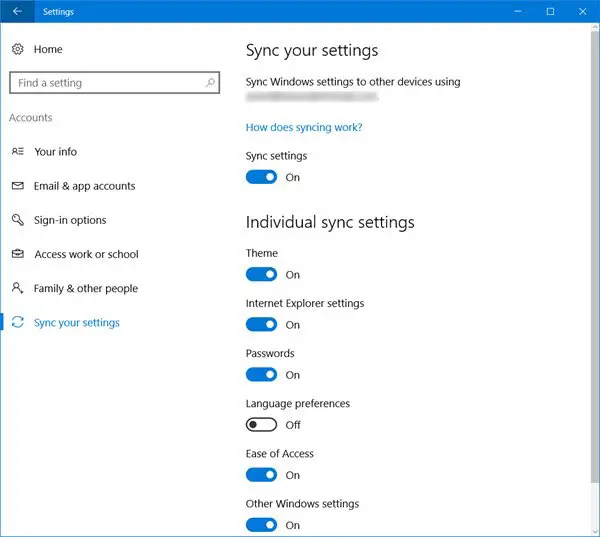Open "How does syncing work?" link

pos(304,127)
